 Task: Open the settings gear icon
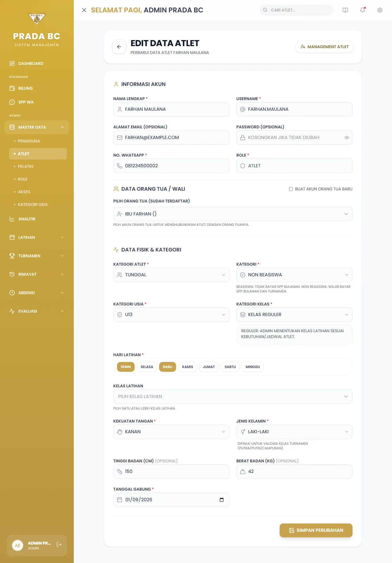coord(380,10)
